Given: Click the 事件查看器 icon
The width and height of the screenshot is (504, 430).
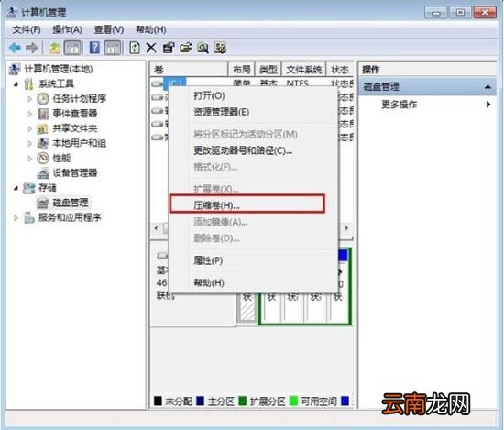Looking at the screenshot, I should pos(43,114).
